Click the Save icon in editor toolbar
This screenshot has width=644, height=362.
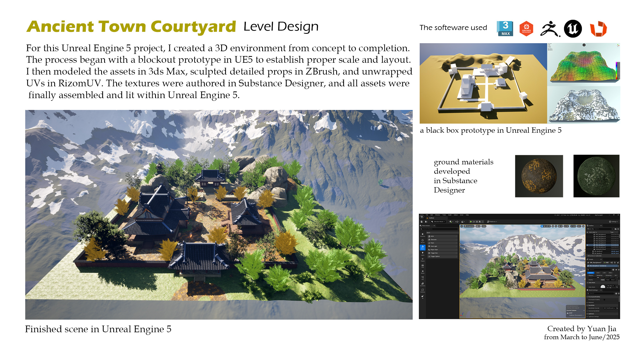[x=422, y=222]
